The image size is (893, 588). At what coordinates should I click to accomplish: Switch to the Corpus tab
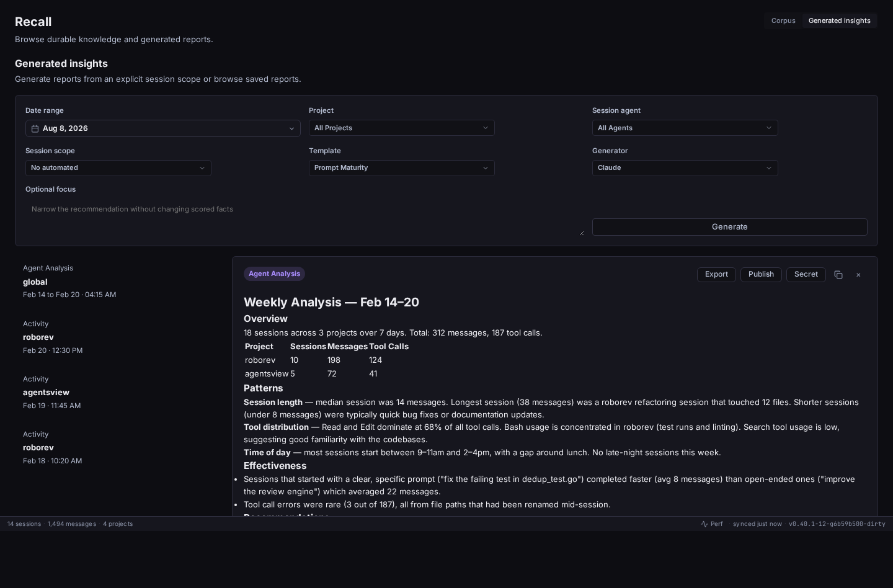pyautogui.click(x=783, y=20)
